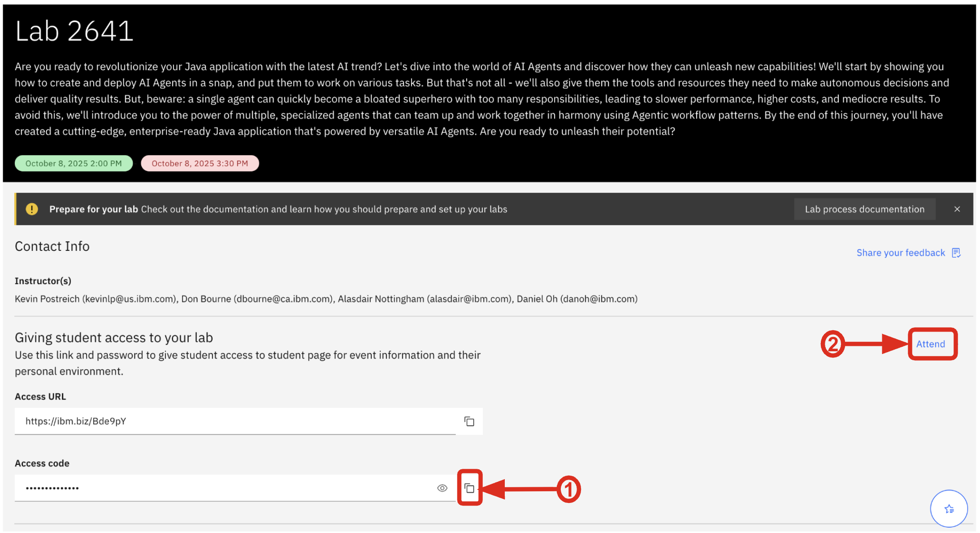Copy the access code to clipboard
980x533 pixels.
tap(469, 488)
